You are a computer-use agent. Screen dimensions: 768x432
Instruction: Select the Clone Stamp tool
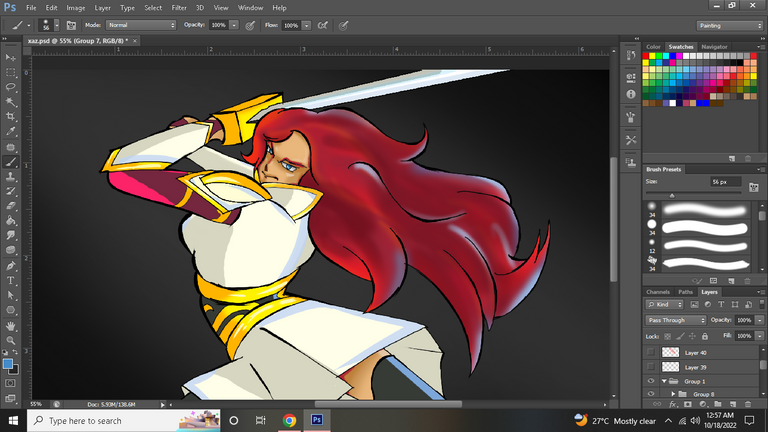click(10, 176)
